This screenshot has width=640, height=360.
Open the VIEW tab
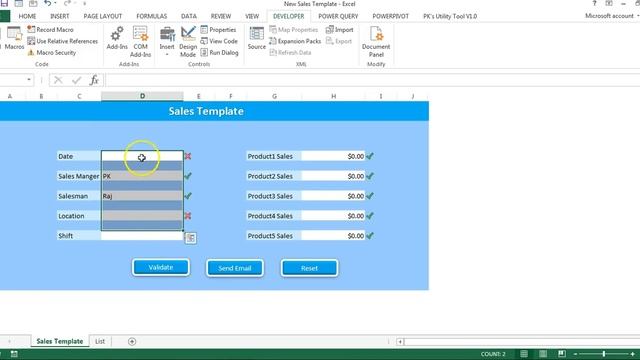[x=252, y=16]
